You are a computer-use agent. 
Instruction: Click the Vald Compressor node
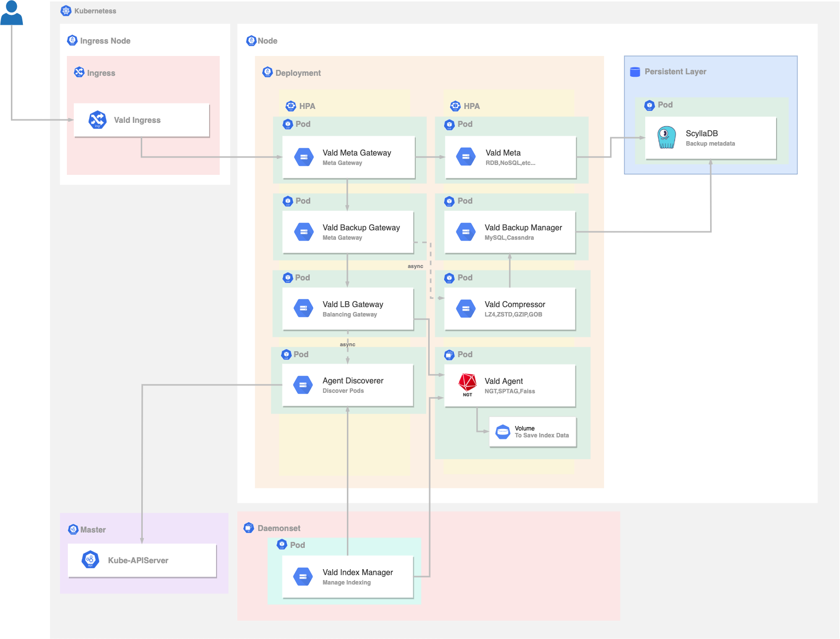(510, 309)
